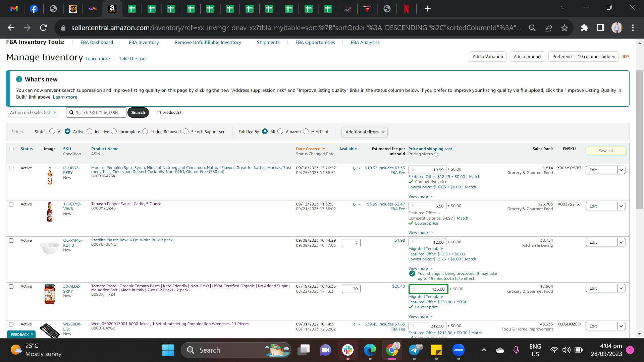Expand available quantity arrow for Wera wrenches
Screen dimensions: 644x362
pos(359,324)
